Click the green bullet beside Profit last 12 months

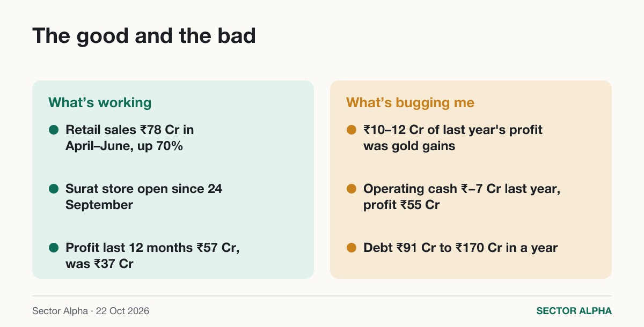point(53,248)
